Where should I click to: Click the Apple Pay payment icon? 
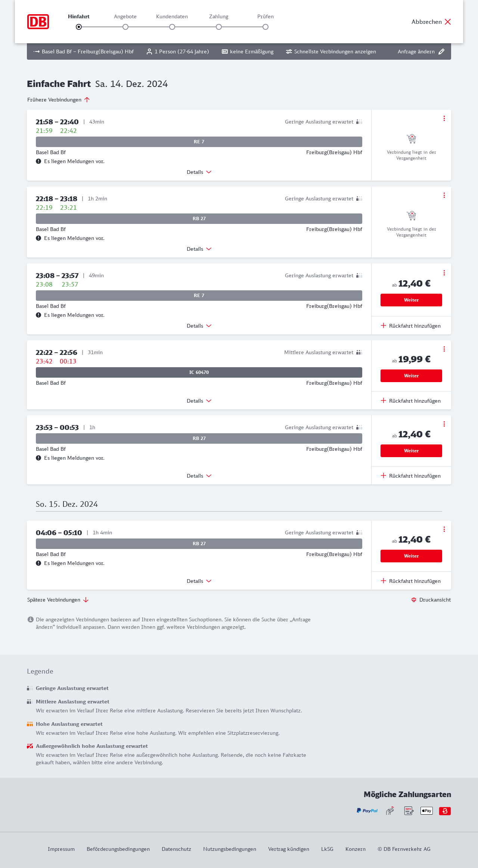(426, 811)
